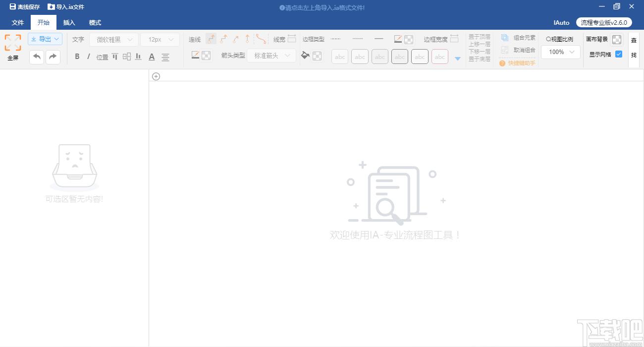Open the 线宽 line width icon
The width and height of the screenshot is (644, 347).
click(292, 39)
